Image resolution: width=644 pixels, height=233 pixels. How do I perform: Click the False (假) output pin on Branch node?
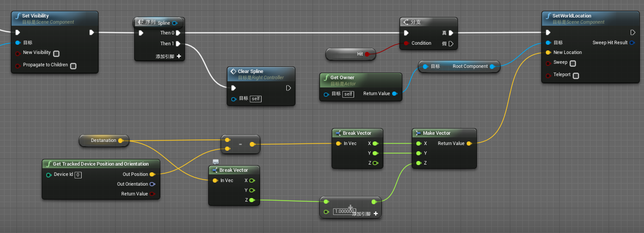tap(451, 44)
